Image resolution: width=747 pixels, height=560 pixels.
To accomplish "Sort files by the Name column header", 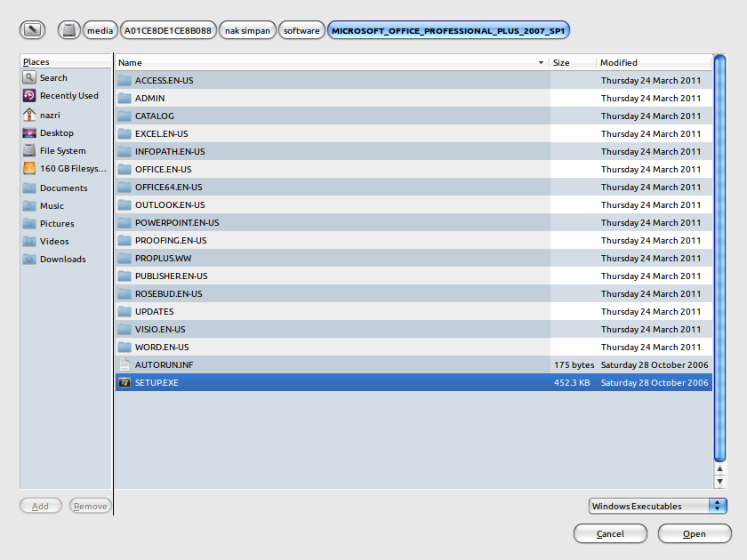I will (332, 62).
